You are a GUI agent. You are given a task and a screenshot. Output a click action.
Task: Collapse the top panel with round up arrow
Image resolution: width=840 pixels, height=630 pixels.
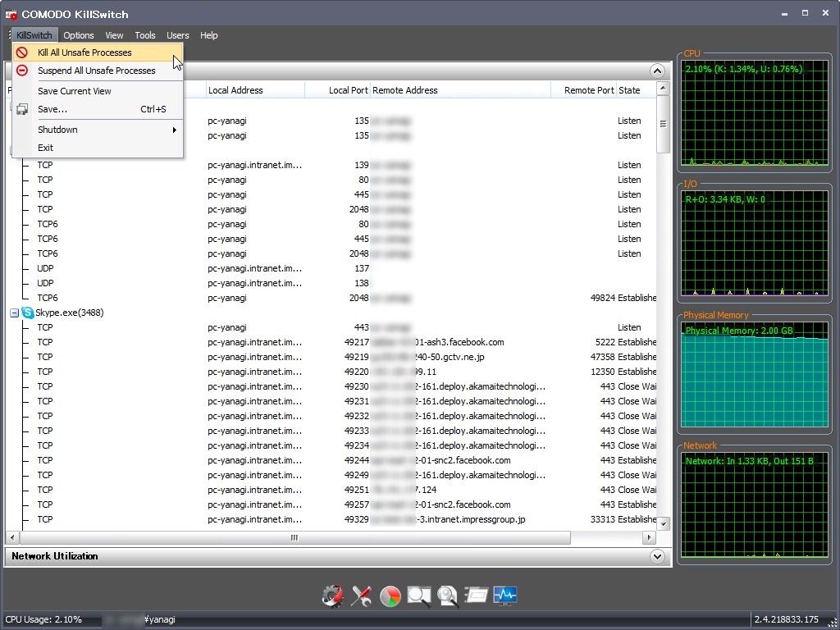point(657,71)
